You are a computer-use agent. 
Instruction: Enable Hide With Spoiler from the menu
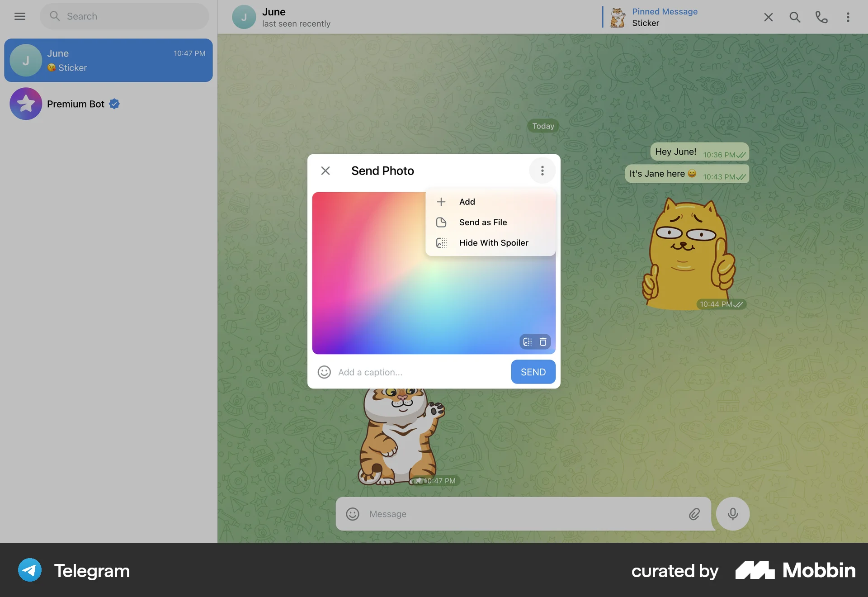[x=493, y=243]
